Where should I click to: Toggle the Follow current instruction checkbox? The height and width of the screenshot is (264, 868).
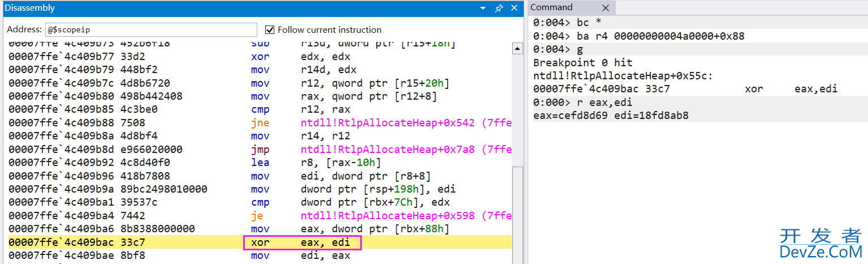click(x=270, y=29)
